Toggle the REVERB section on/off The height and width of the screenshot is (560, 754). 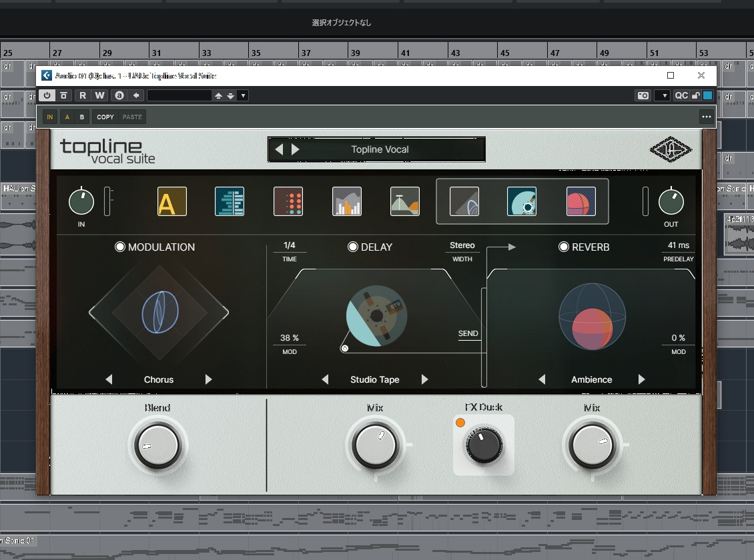(x=564, y=247)
